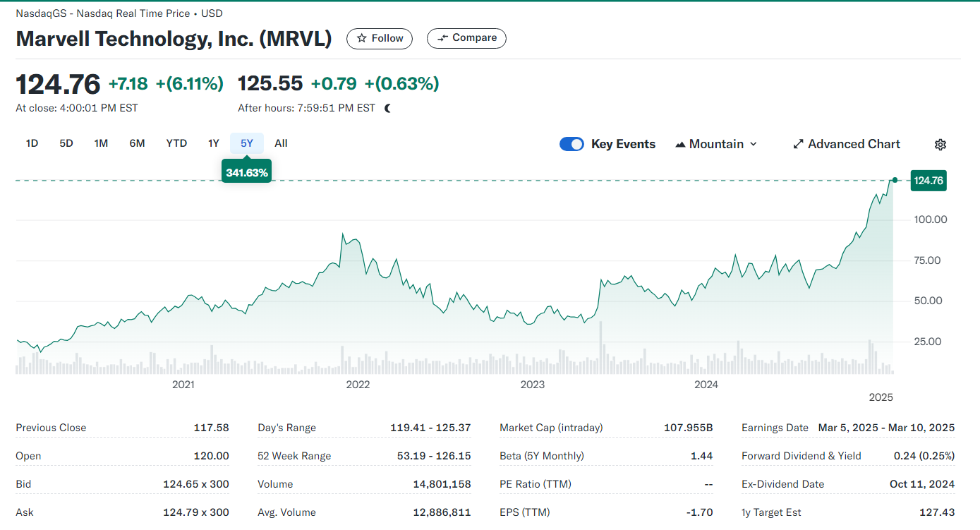
Task: Click the Compare button
Action: tap(466, 38)
